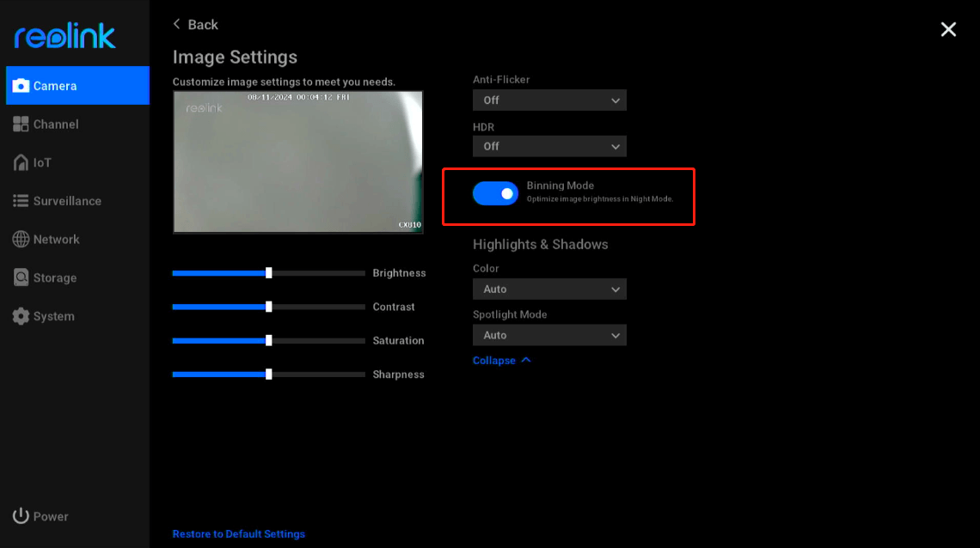Click the Contrast slider handle
980x548 pixels.
point(269,307)
